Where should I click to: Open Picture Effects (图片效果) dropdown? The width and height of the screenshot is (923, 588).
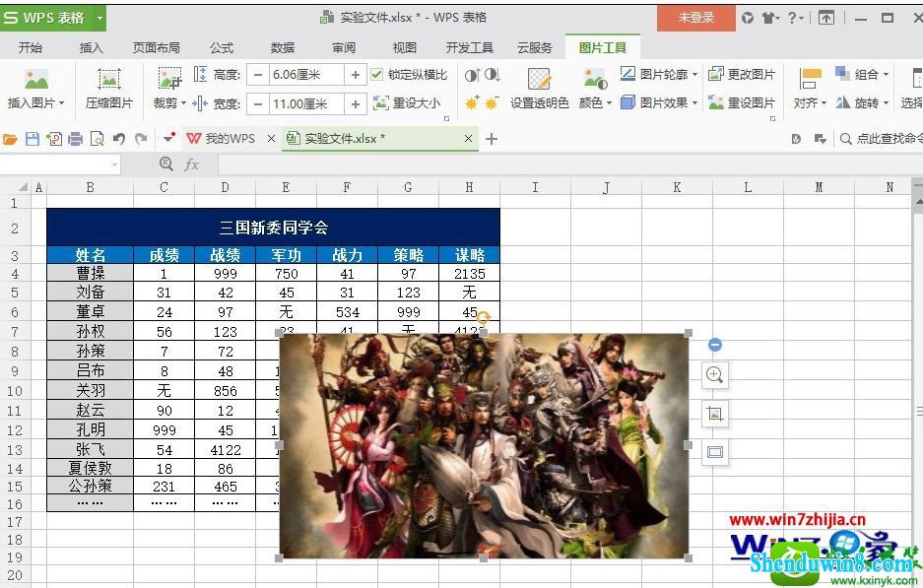(659, 103)
